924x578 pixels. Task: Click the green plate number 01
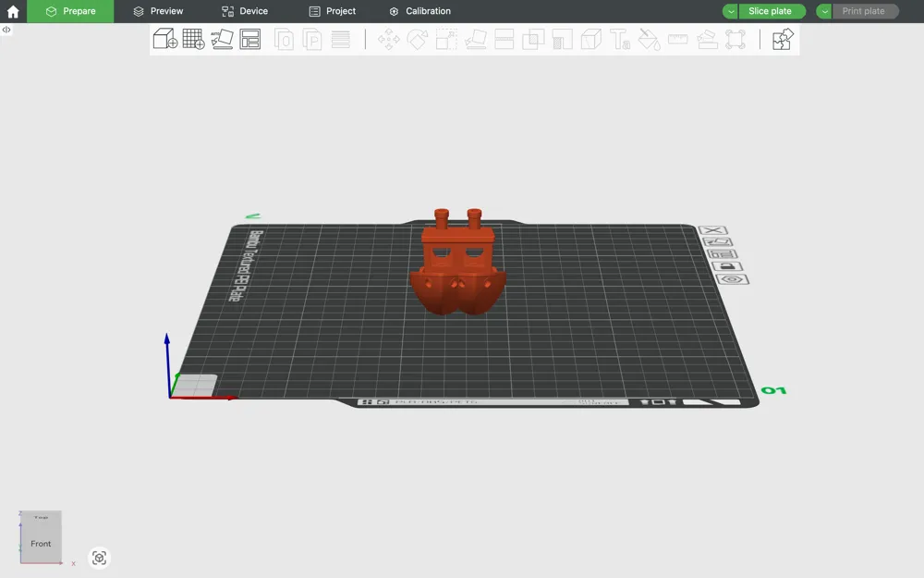click(x=773, y=390)
